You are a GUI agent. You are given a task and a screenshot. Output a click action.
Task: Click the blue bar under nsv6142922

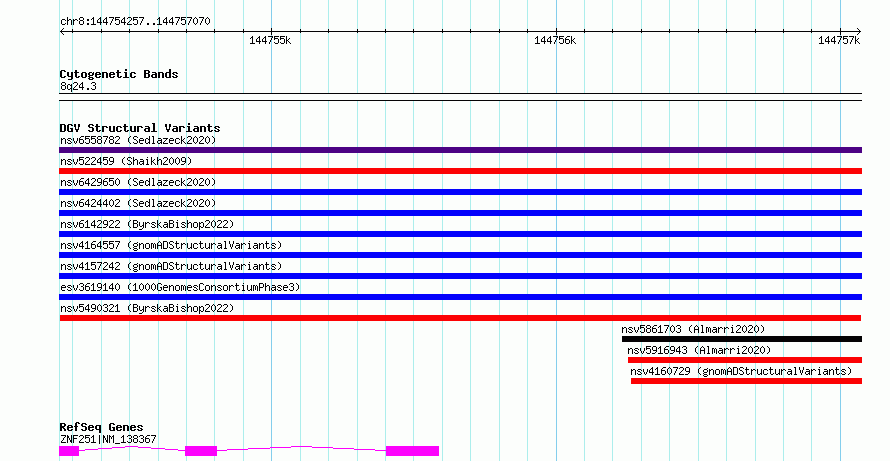pyautogui.click(x=460, y=234)
